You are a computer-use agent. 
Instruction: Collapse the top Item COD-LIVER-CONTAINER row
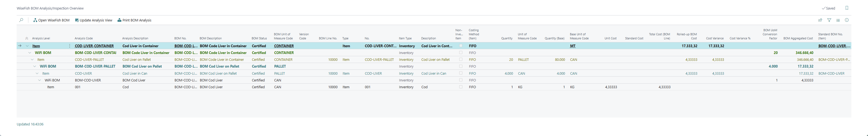27,46
